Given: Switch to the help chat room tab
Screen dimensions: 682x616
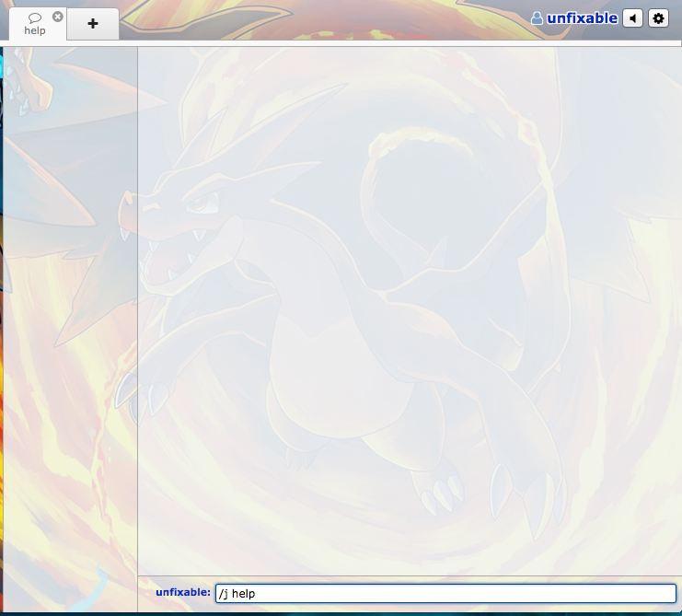Looking at the screenshot, I should pos(38,24).
